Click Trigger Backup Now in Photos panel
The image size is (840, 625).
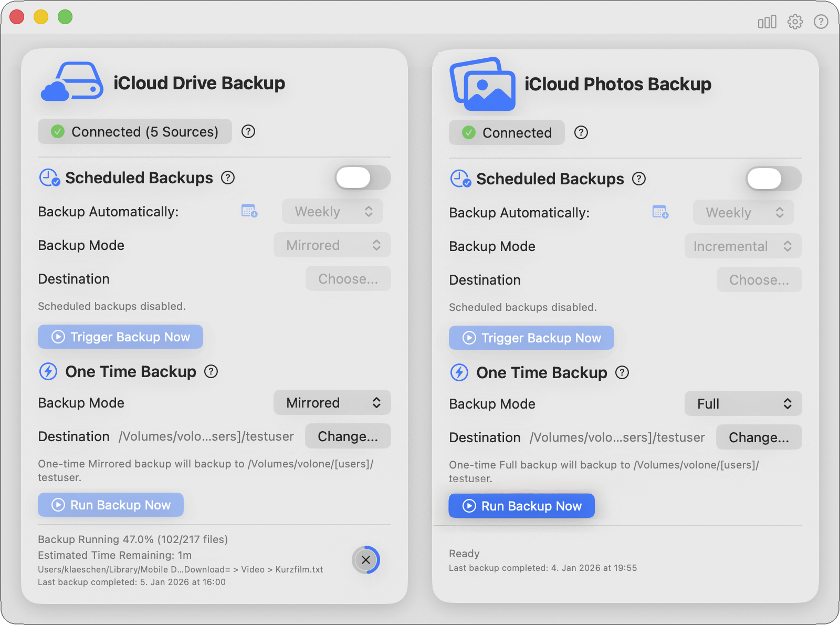(x=531, y=338)
